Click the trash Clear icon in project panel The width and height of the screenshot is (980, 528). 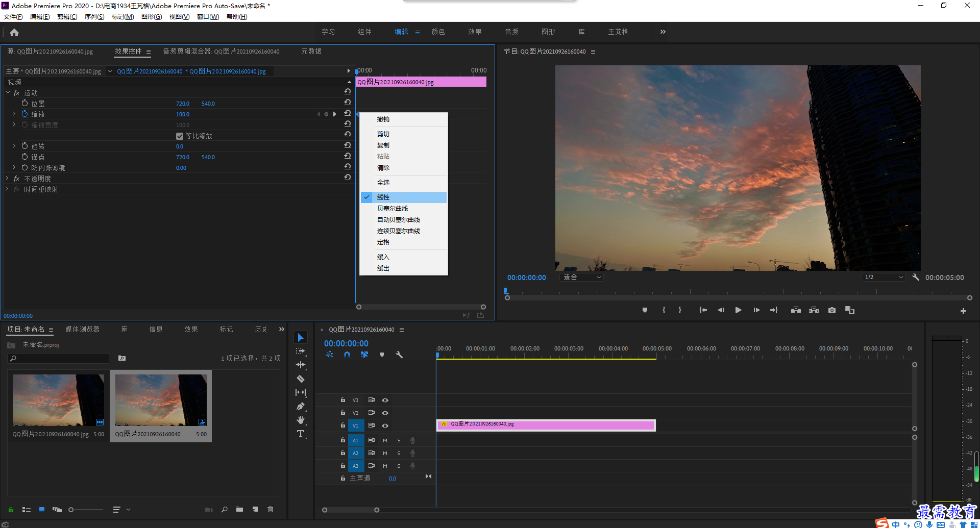click(271, 509)
